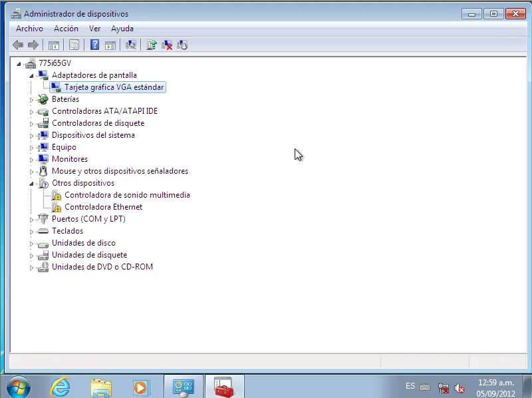The height and width of the screenshot is (398, 532).
Task: Open the Ver menu
Action: point(94,29)
